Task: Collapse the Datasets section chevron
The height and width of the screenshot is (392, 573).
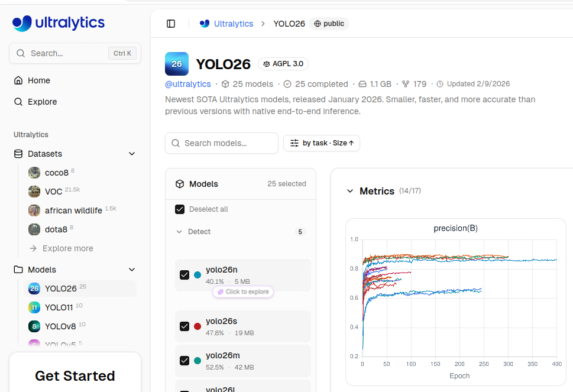Action: 132,154
